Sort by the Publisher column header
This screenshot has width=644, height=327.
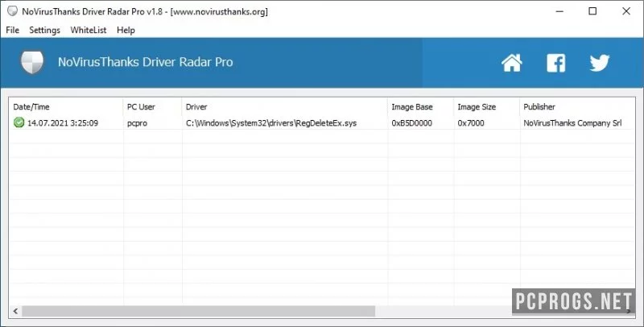577,107
